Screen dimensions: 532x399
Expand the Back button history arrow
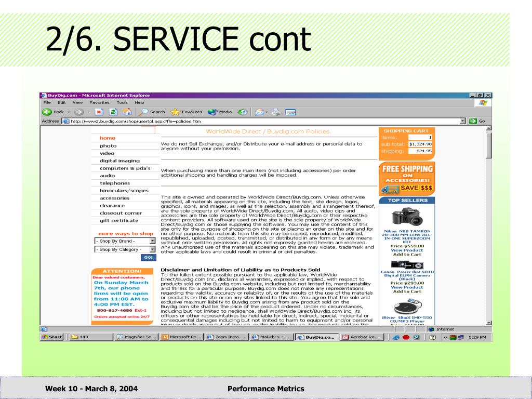click(69, 112)
